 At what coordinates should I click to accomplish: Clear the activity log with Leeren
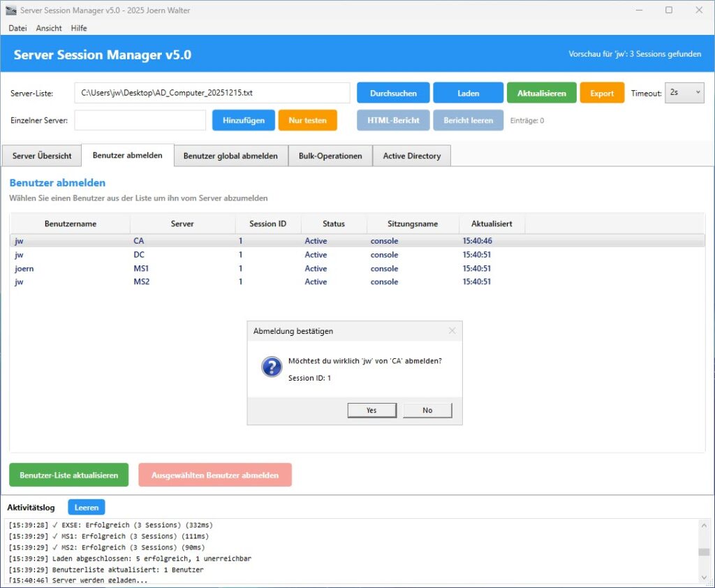pos(86,507)
